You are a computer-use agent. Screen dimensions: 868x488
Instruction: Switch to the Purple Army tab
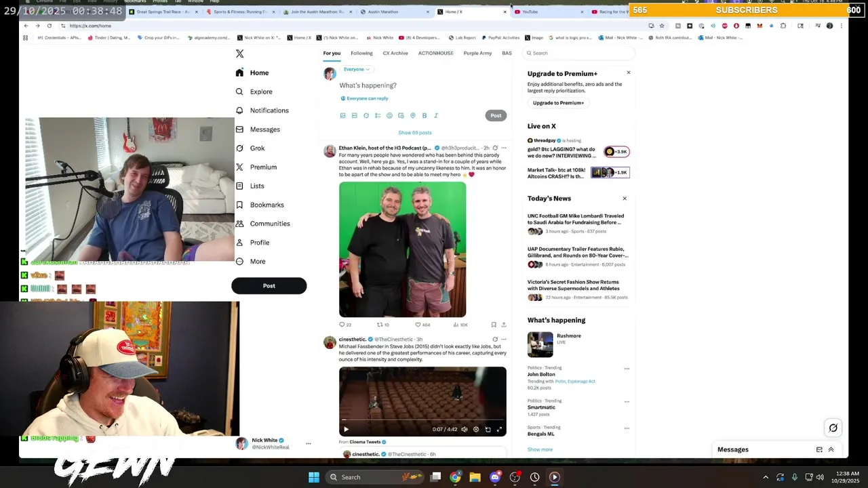tap(477, 53)
